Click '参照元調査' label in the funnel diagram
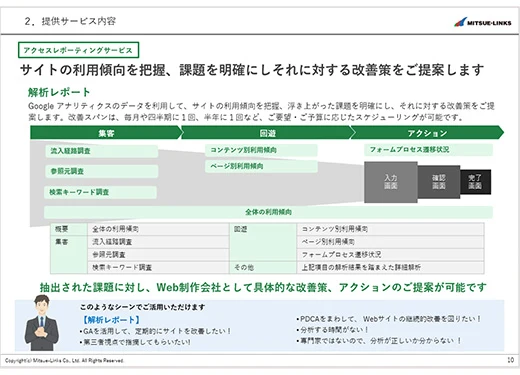 102,171
